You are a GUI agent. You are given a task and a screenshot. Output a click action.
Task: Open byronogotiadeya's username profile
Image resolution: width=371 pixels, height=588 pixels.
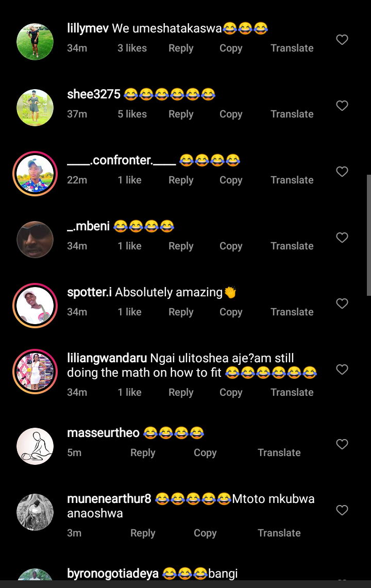(112, 574)
